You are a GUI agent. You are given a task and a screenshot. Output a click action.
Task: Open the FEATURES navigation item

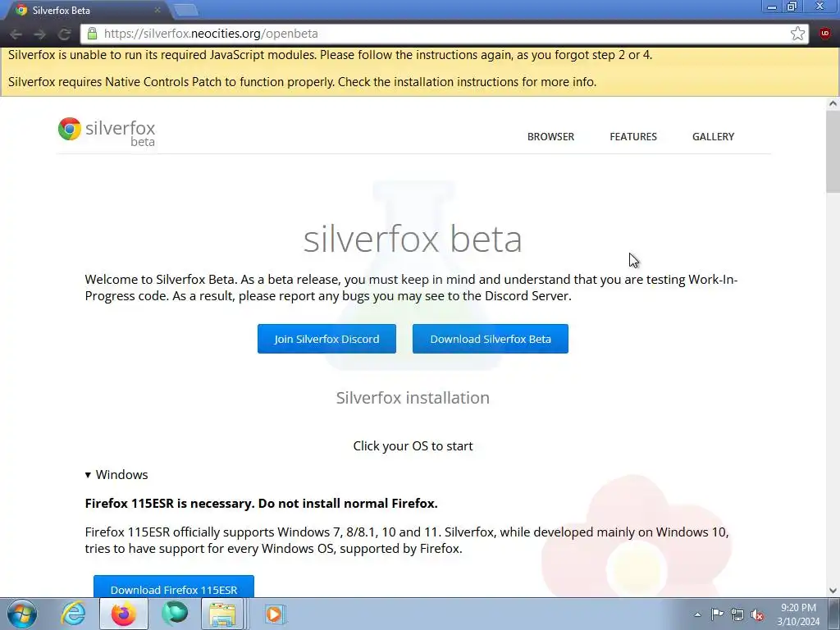point(633,137)
